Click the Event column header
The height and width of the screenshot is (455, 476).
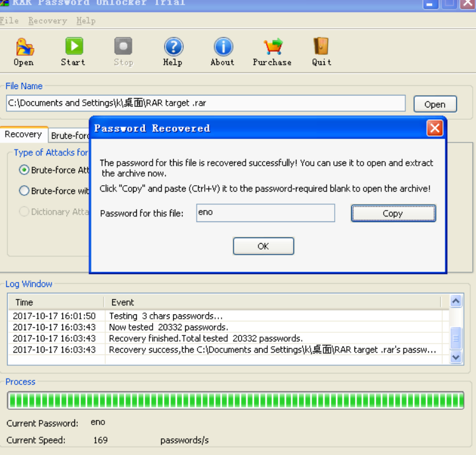pos(272,302)
